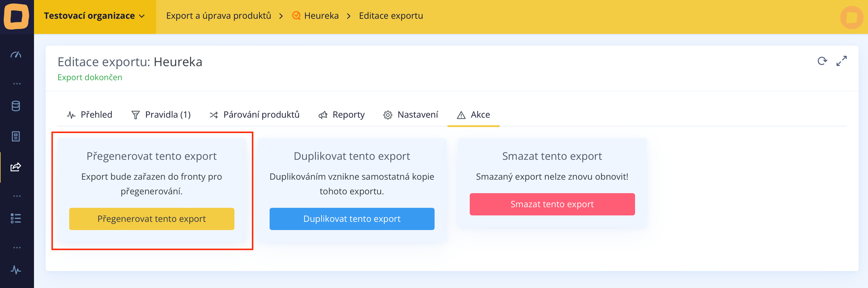Open the document list icon in sidebar
This screenshot has width=868, height=288.
[x=16, y=136]
